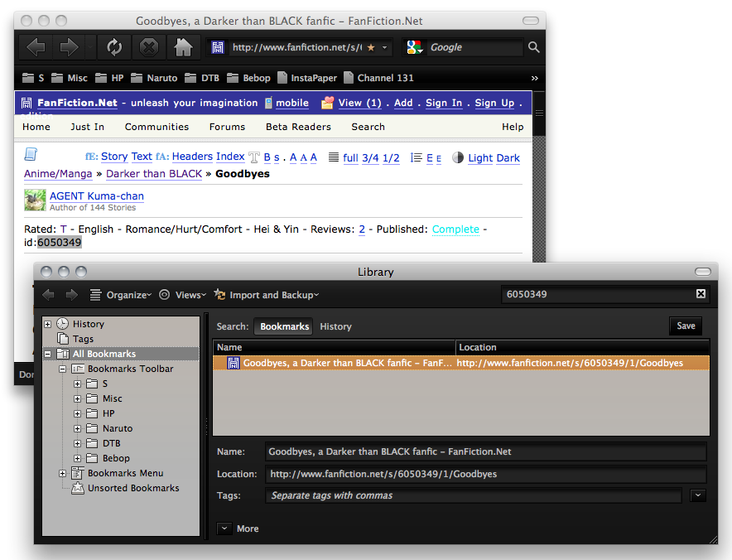Switch page to Dark theme
The width and height of the screenshot is (732, 560).
[x=508, y=158]
